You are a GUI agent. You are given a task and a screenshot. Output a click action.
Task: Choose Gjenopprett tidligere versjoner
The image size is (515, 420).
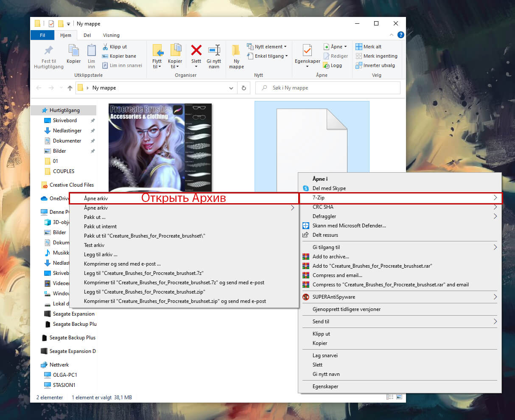pos(347,309)
